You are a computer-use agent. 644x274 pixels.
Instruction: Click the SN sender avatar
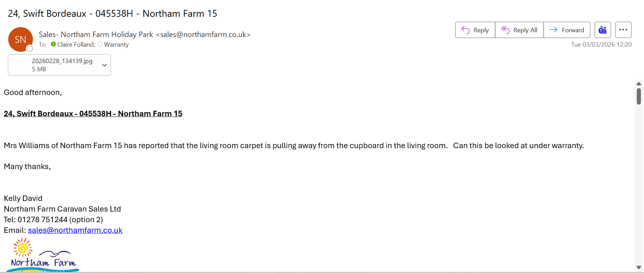point(20,39)
